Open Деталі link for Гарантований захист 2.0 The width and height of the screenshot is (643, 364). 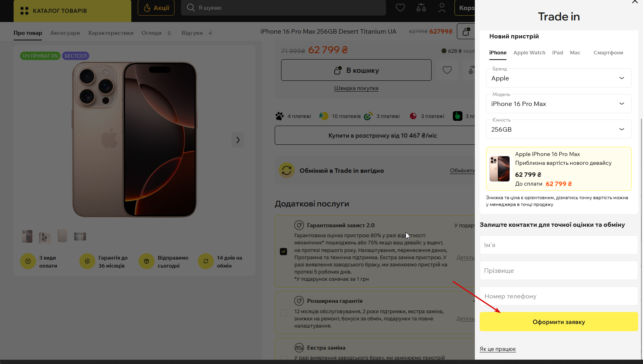466,258
